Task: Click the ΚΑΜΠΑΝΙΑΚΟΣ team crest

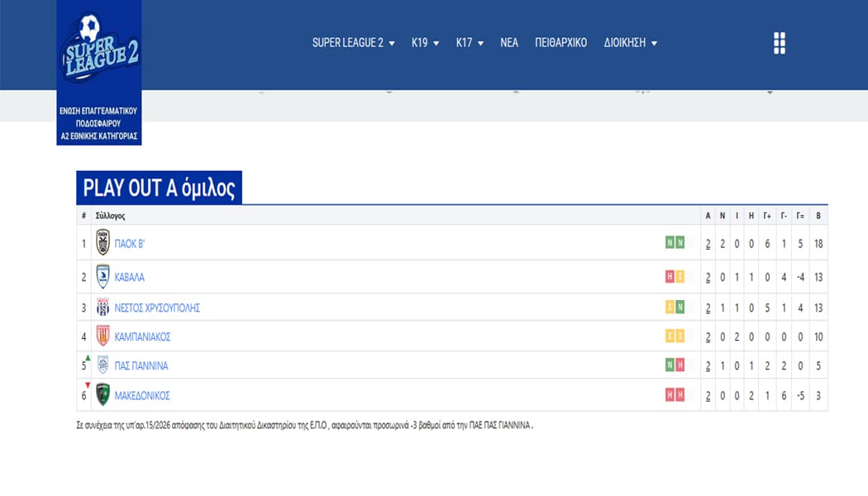Action: 103,336
